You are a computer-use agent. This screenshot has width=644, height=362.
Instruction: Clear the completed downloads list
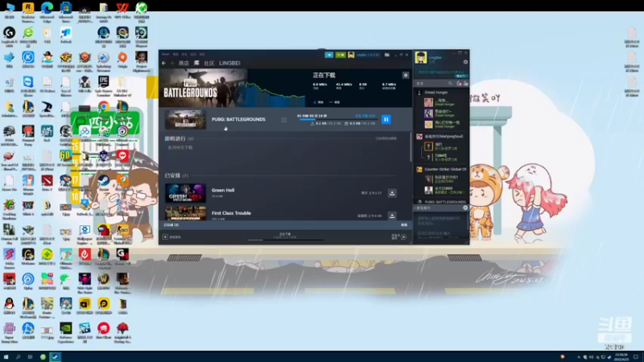coord(404,225)
